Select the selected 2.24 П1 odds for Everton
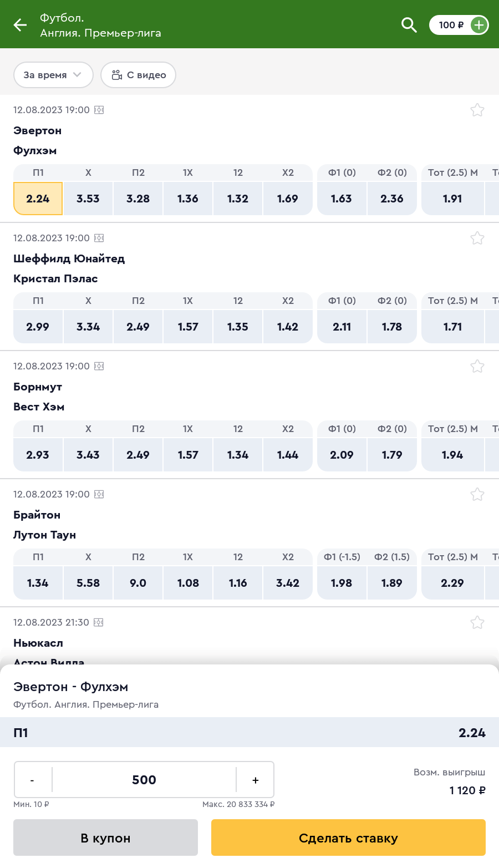Viewport: 499px width, 868px height. point(38,199)
